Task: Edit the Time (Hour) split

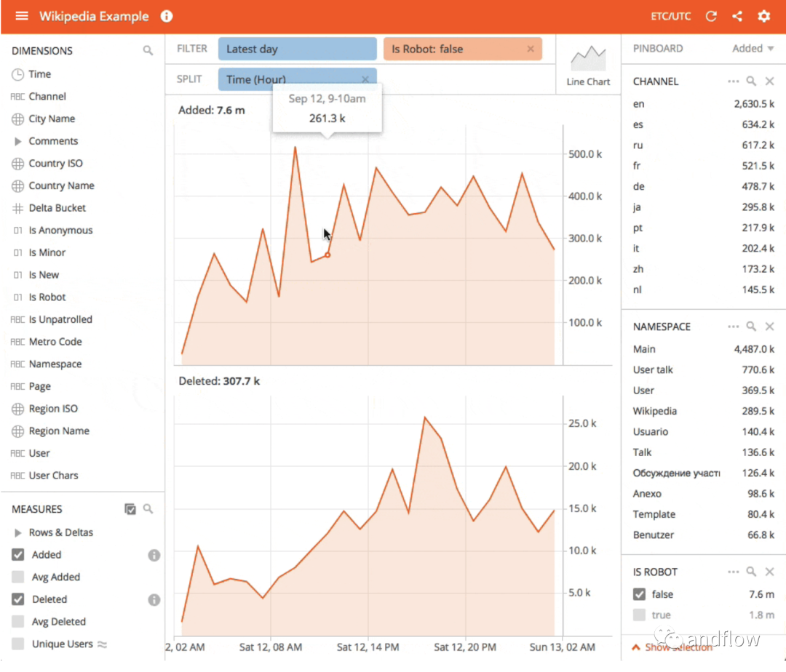Action: [x=297, y=79]
